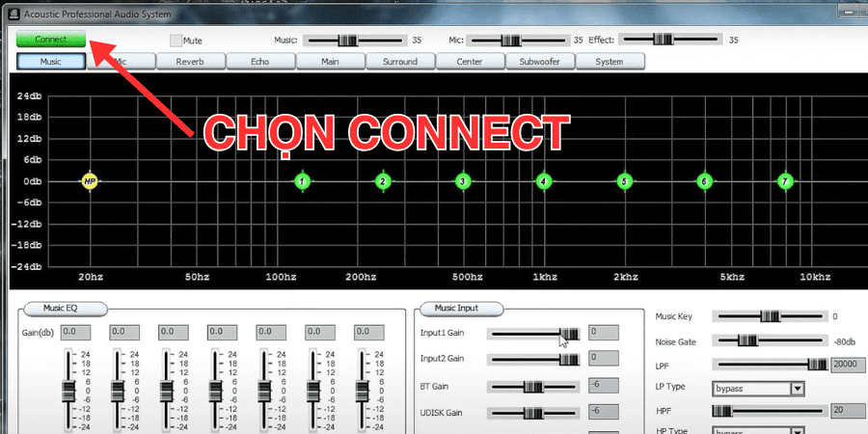Open the Center tab
868x434 pixels.
point(470,62)
